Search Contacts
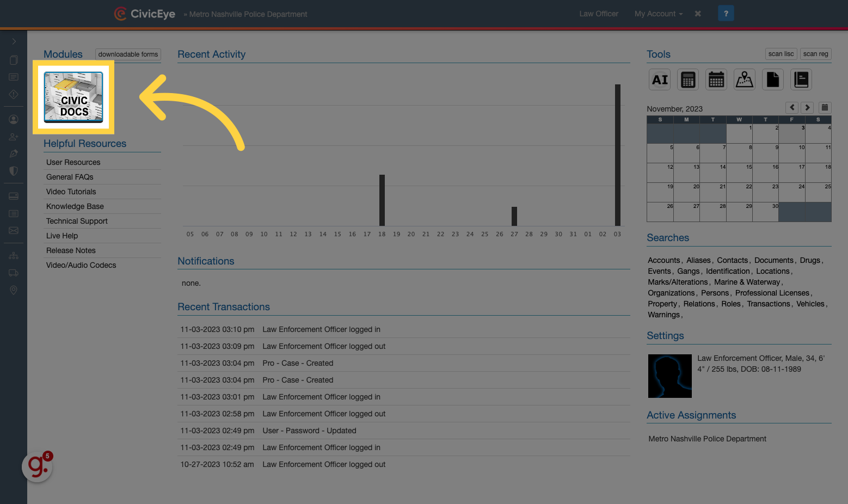Screen dimensions: 848x504 pos(732,260)
